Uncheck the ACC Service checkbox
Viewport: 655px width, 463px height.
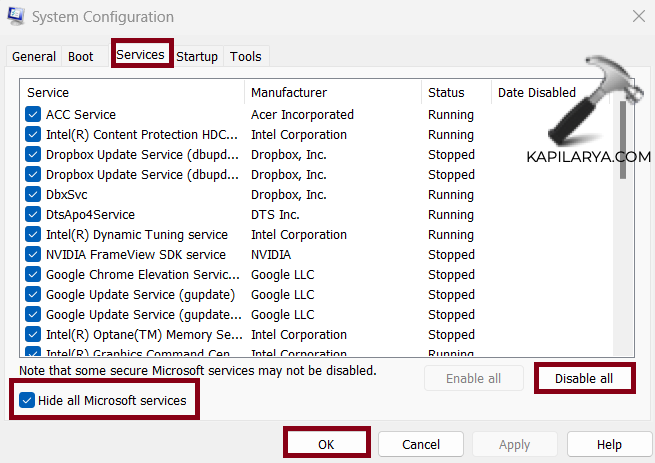click(33, 115)
